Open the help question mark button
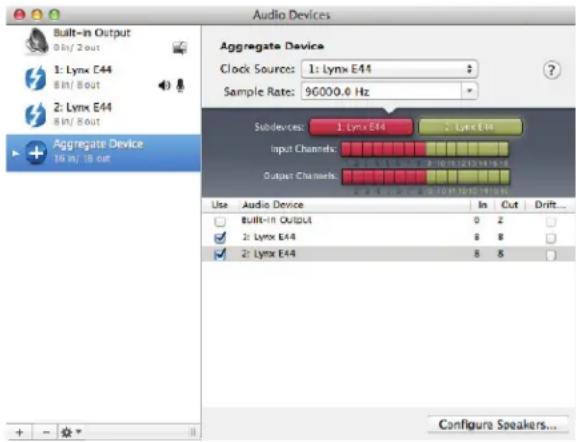The width and height of the screenshot is (576, 442). click(x=551, y=70)
